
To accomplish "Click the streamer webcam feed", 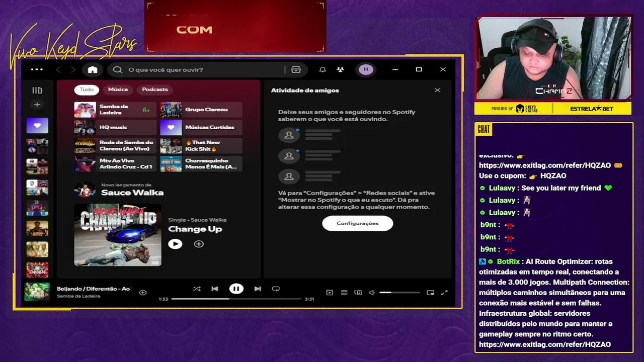I will pyautogui.click(x=553, y=58).
